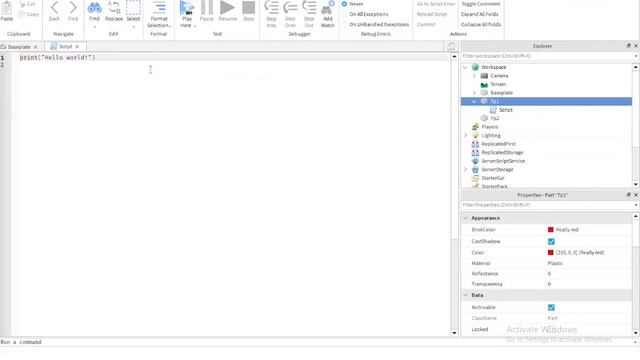
Task: Toggle the Archivable checkbox
Action: click(x=551, y=307)
